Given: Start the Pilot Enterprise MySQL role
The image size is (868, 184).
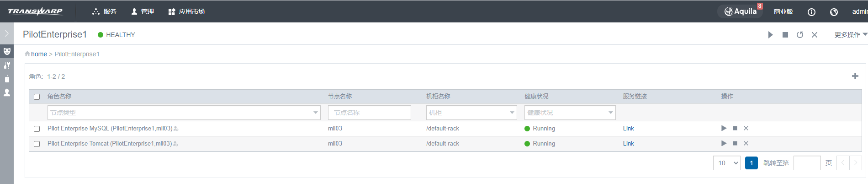Looking at the screenshot, I should tap(724, 128).
